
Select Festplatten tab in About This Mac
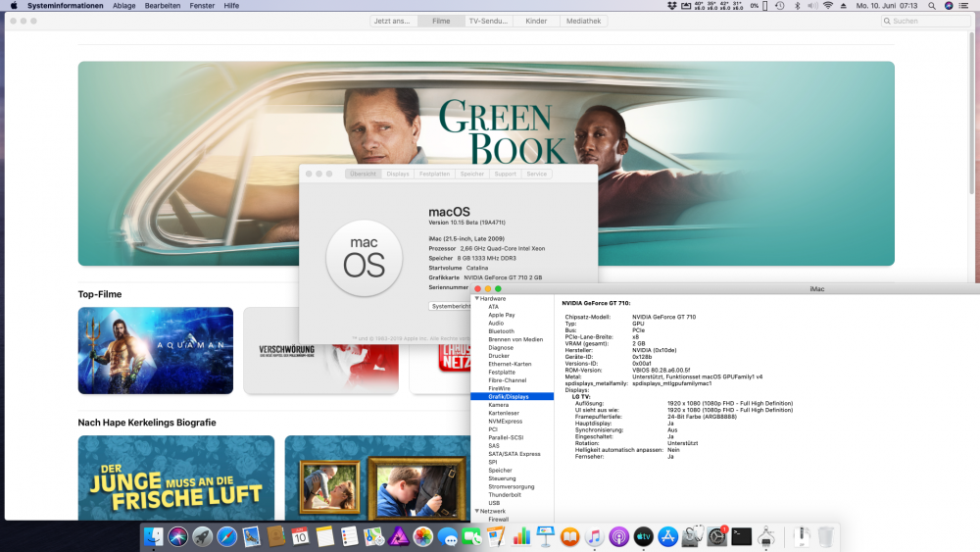tap(434, 174)
